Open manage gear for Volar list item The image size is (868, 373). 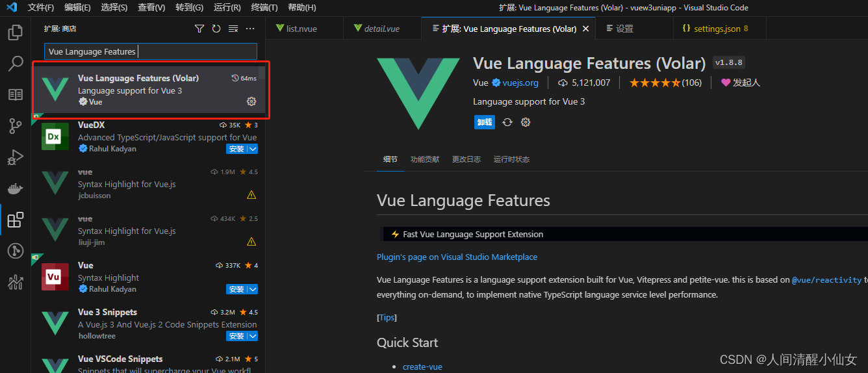[x=251, y=101]
